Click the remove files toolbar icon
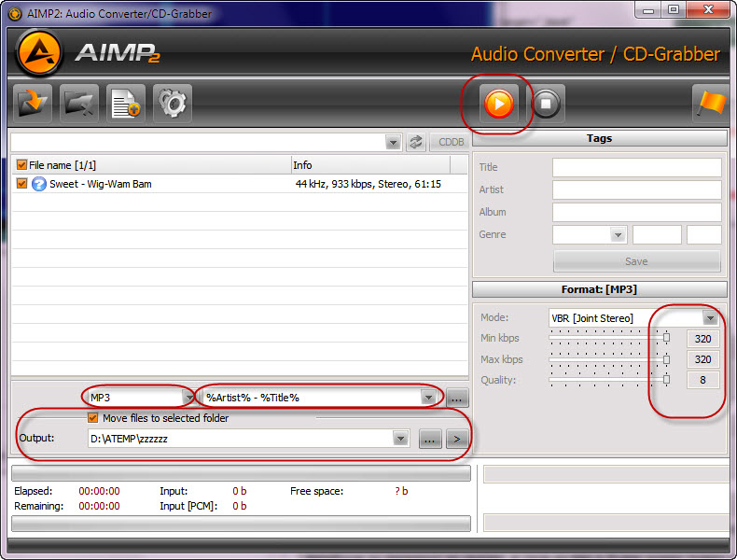Image resolution: width=737 pixels, height=560 pixels. [79, 104]
